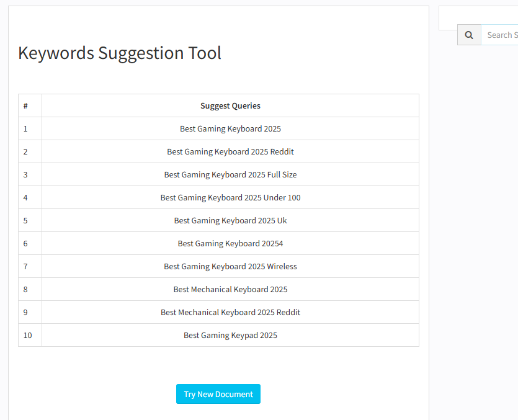Click the Try New Document button
The height and width of the screenshot is (420, 518).
coord(218,394)
